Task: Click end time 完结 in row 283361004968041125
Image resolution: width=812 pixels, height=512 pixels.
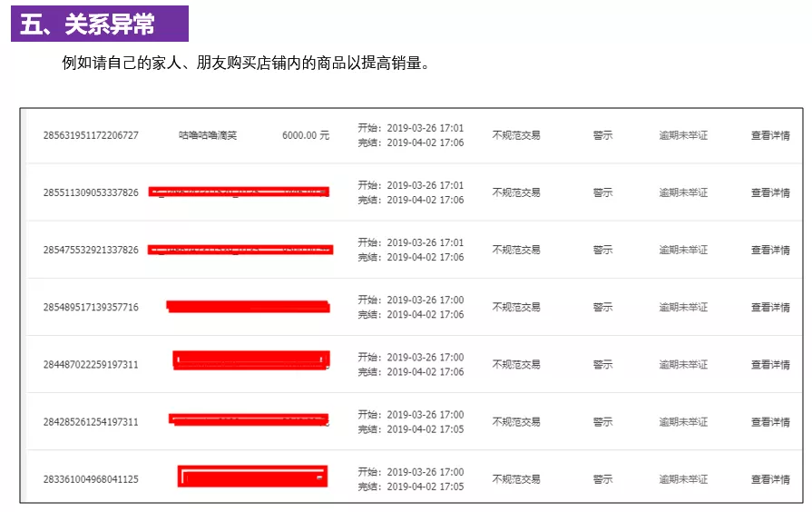Action: (411, 487)
